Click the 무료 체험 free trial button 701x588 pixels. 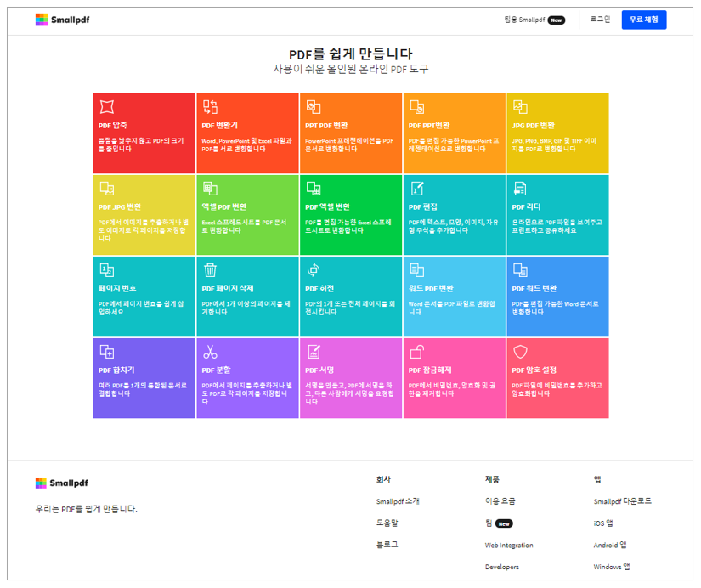pyautogui.click(x=644, y=20)
